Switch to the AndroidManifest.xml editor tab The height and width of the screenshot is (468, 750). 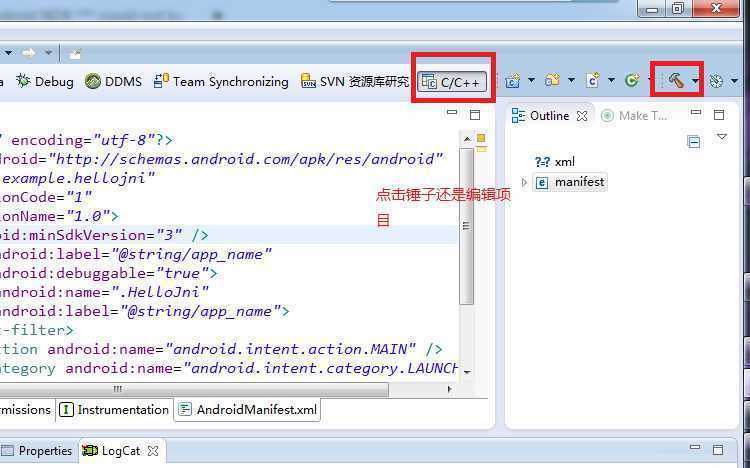(247, 410)
